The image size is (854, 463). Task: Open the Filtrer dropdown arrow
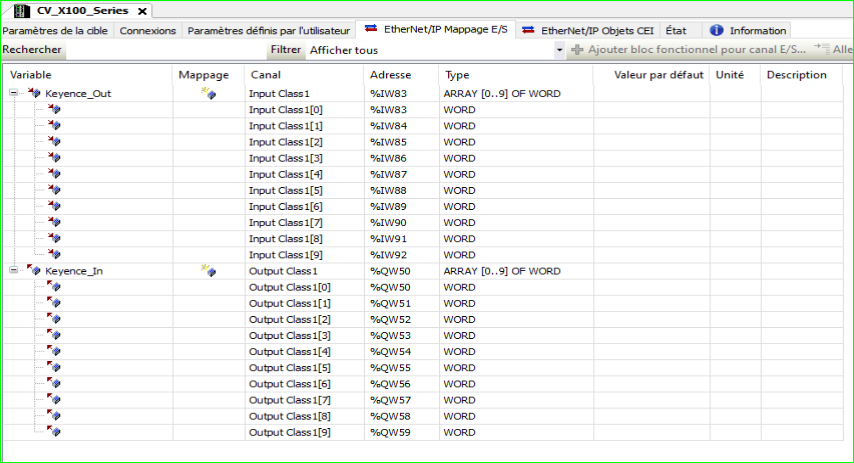pyautogui.click(x=560, y=50)
